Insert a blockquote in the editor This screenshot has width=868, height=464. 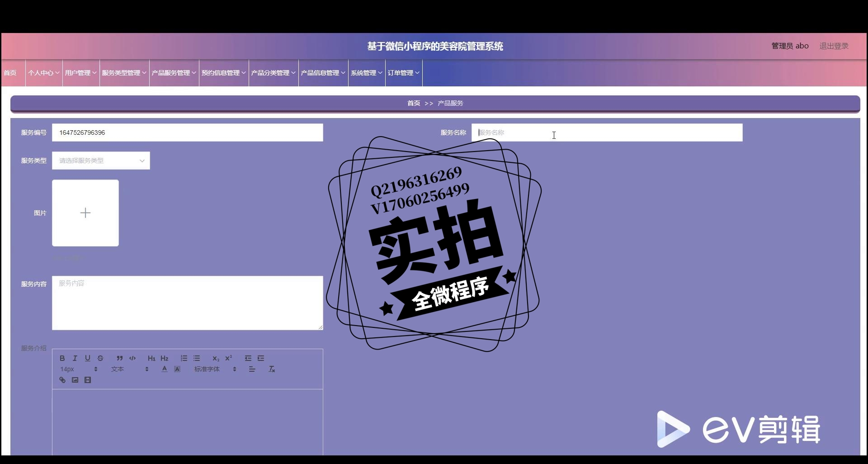tap(120, 358)
